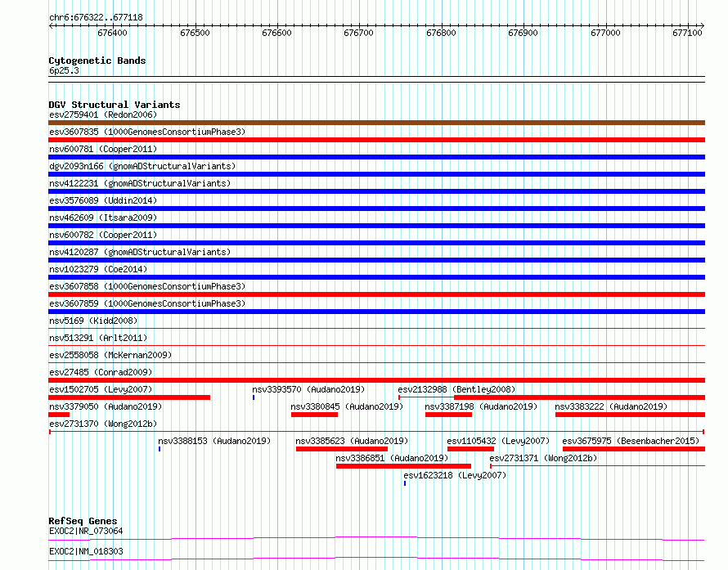Select the red esv1502705 variant bar

pyautogui.click(x=129, y=397)
